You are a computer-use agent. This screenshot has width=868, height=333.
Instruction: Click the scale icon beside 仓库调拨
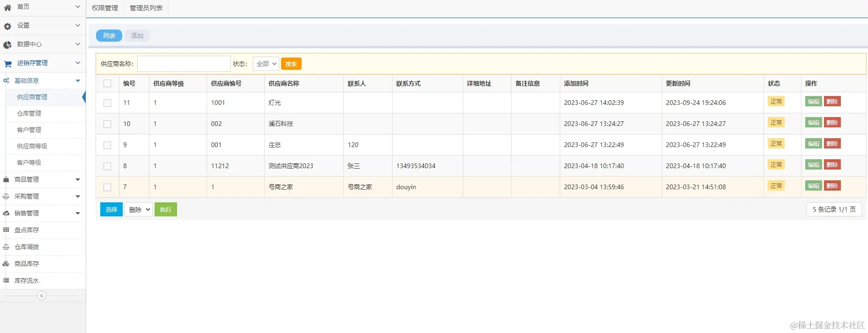(6, 247)
